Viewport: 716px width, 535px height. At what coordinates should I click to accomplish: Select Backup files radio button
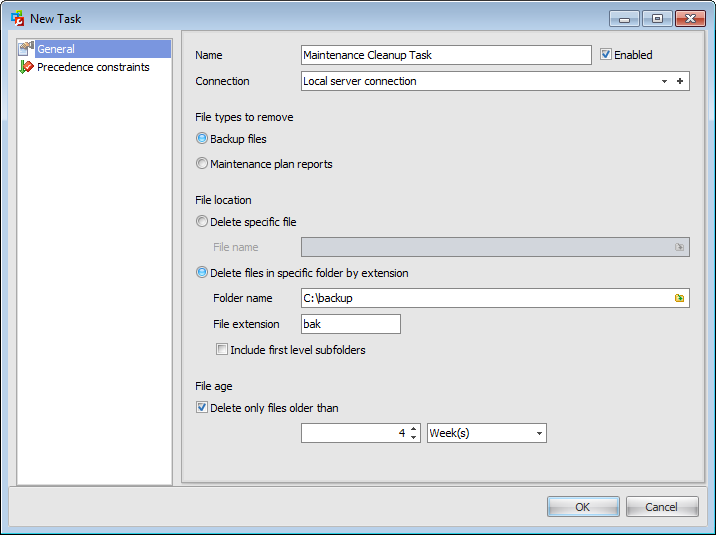click(x=201, y=138)
